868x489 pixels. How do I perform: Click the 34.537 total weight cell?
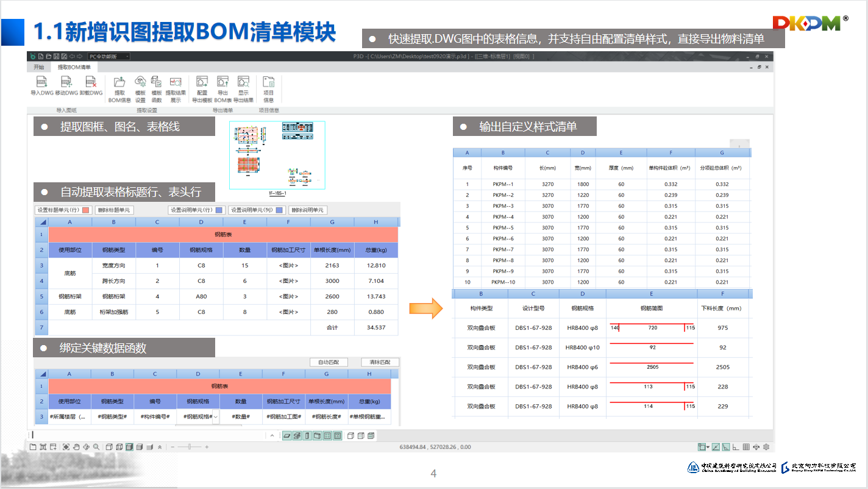[376, 327]
